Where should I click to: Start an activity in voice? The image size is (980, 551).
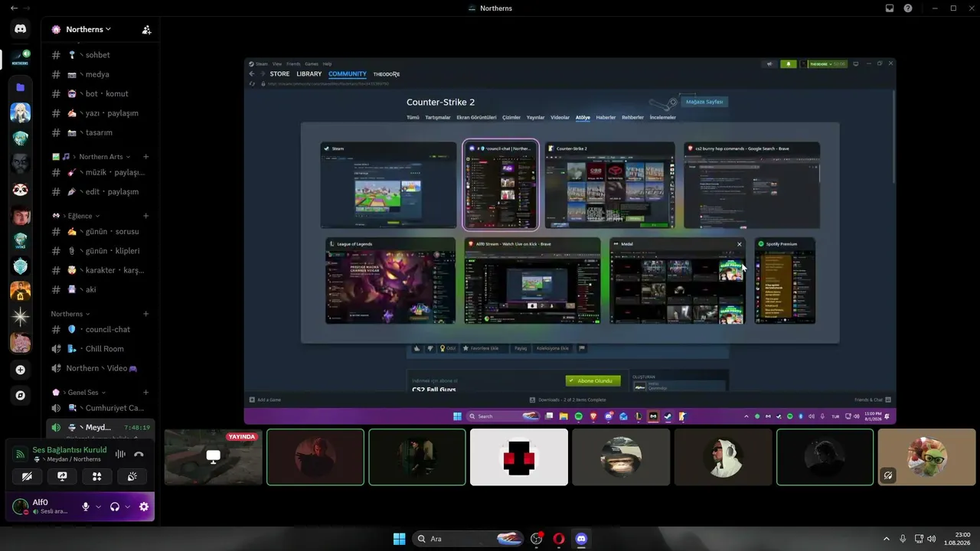pyautogui.click(x=96, y=476)
